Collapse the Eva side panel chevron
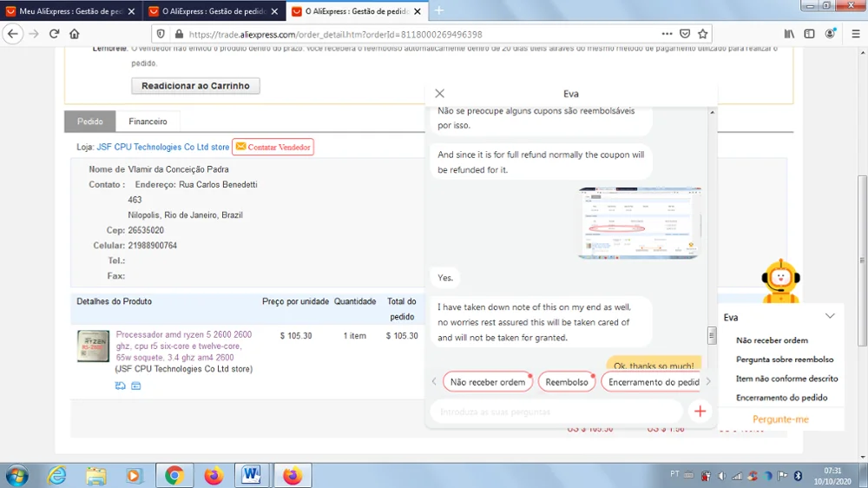Image resolution: width=868 pixels, height=488 pixels. 830,316
